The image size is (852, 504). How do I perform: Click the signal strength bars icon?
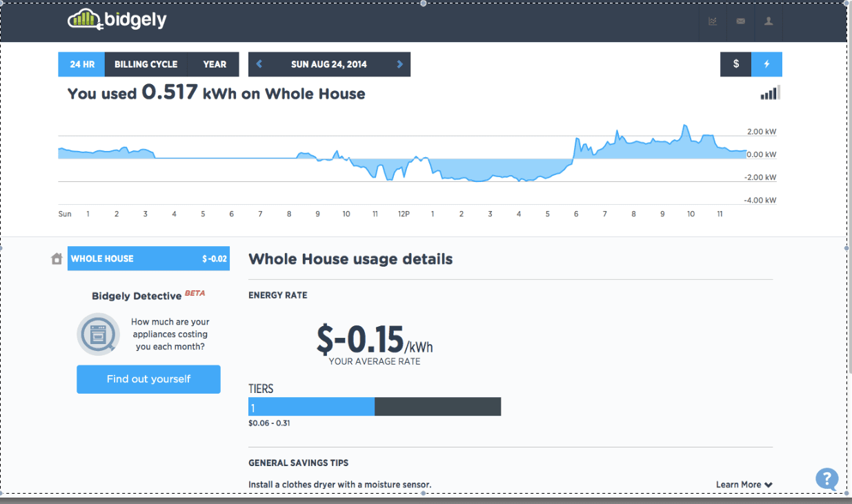click(x=770, y=93)
